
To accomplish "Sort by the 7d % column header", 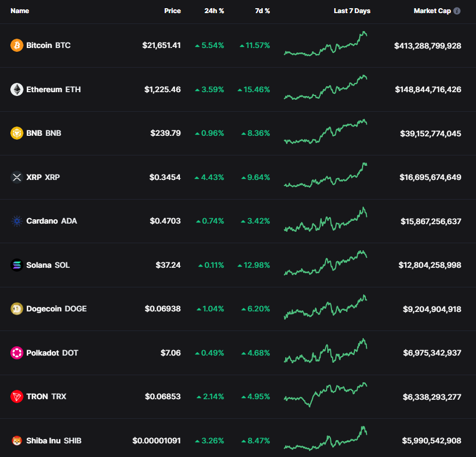I will tap(262, 11).
